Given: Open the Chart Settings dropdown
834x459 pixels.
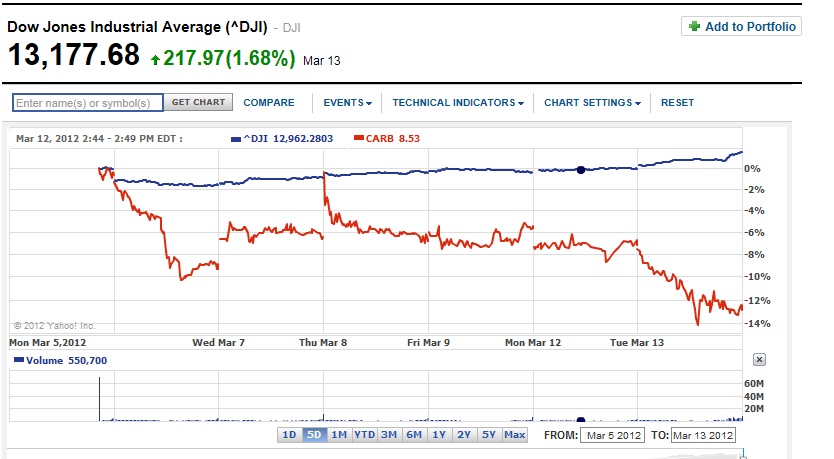Looking at the screenshot, I should point(592,103).
